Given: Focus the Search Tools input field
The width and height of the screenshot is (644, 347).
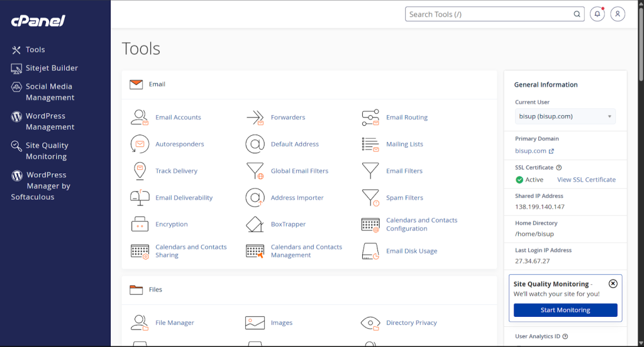Looking at the screenshot, I should (489, 14).
